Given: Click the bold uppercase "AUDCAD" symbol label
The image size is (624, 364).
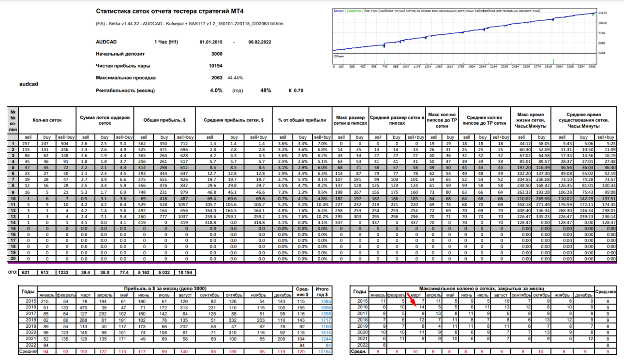Looking at the screenshot, I should 106,42.
